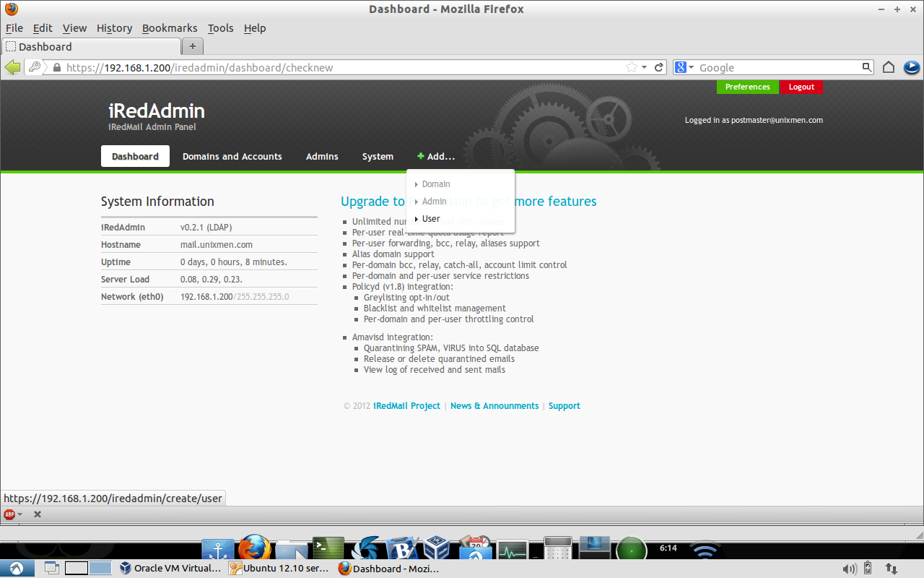Click the show desktop taskbar icon
924x578 pixels.
pyautogui.click(x=51, y=568)
